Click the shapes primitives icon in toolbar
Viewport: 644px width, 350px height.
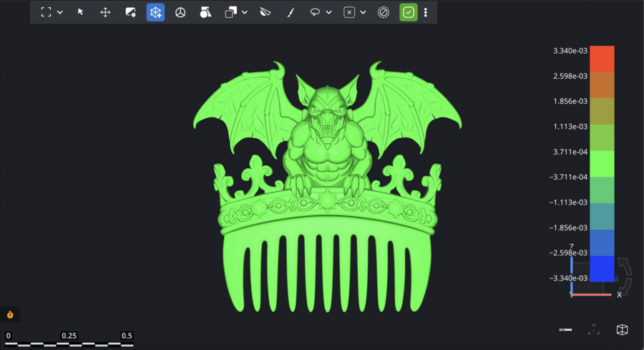coord(205,12)
